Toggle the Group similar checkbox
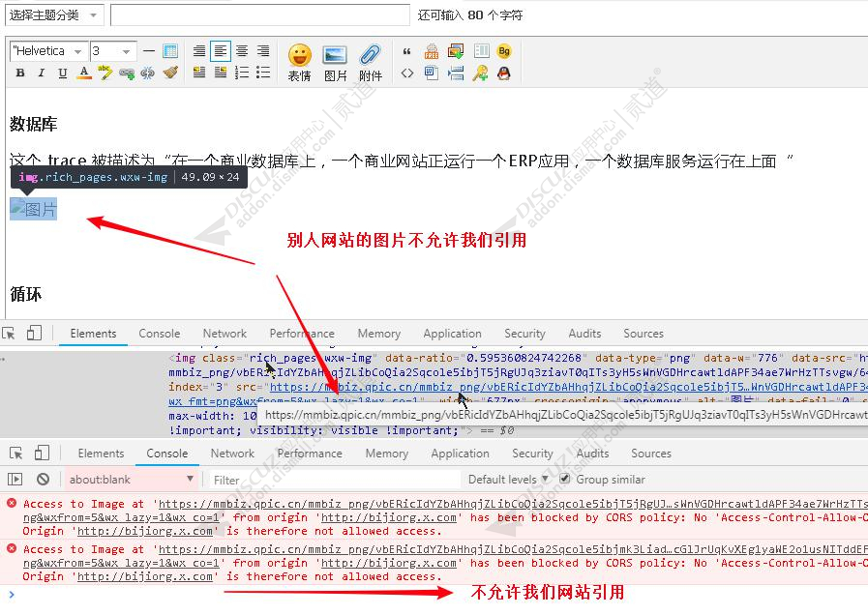 coord(565,479)
